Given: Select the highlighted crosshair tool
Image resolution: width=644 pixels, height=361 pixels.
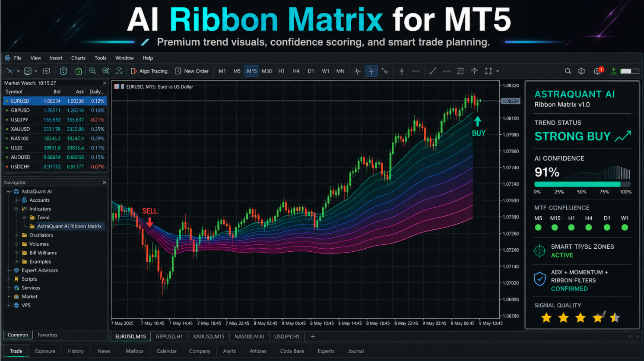Looking at the screenshot, I should point(371,71).
